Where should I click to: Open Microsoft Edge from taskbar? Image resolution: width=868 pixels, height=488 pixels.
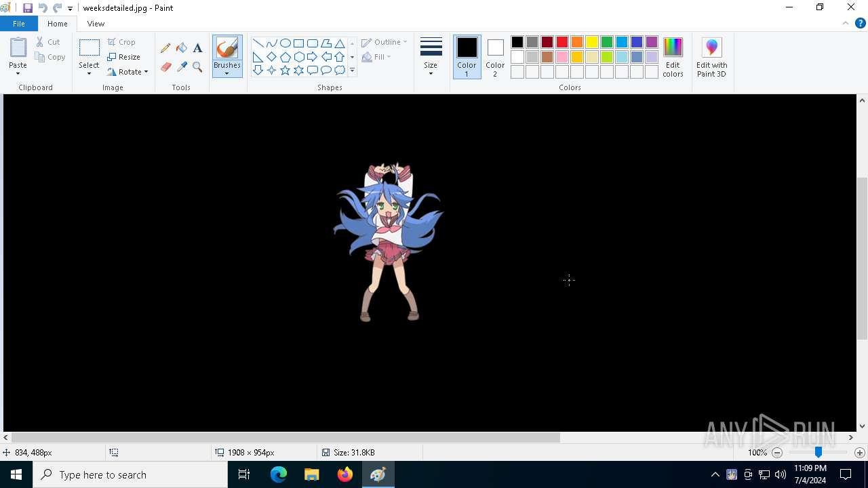(x=279, y=474)
